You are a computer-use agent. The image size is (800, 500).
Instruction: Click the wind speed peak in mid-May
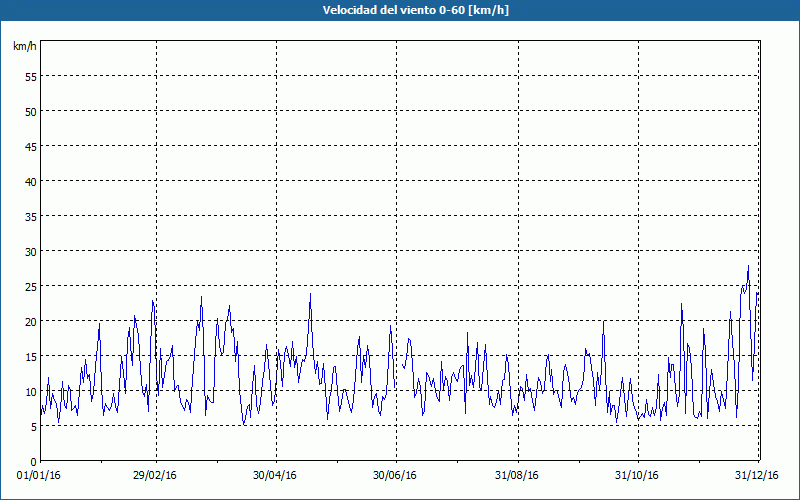point(310,294)
